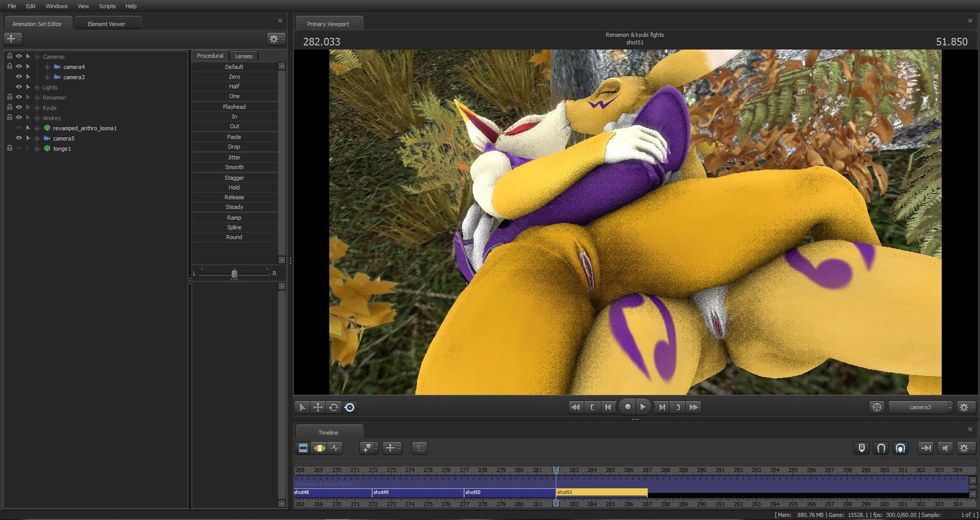Click the timeline up-arrow button
This screenshot has height=520, width=980.
[419, 448]
